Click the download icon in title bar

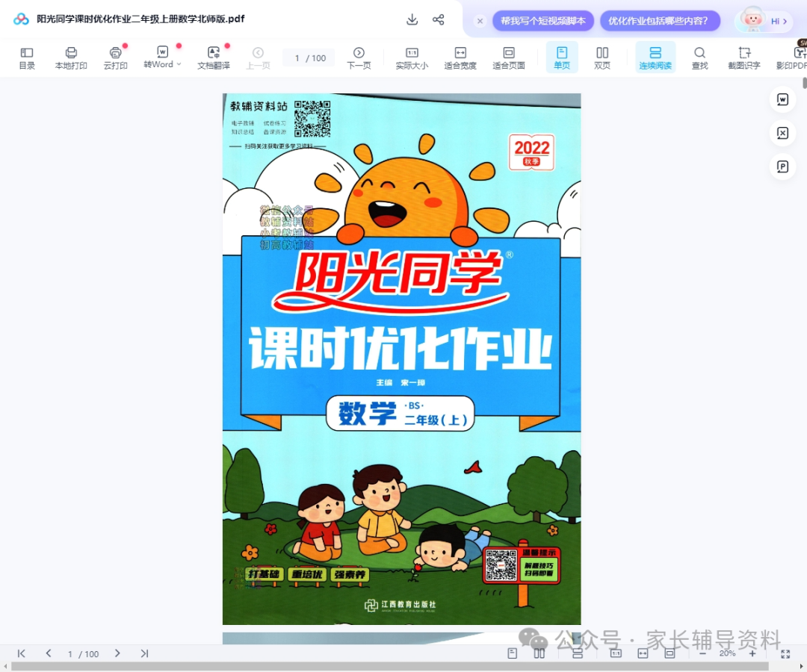tap(412, 19)
